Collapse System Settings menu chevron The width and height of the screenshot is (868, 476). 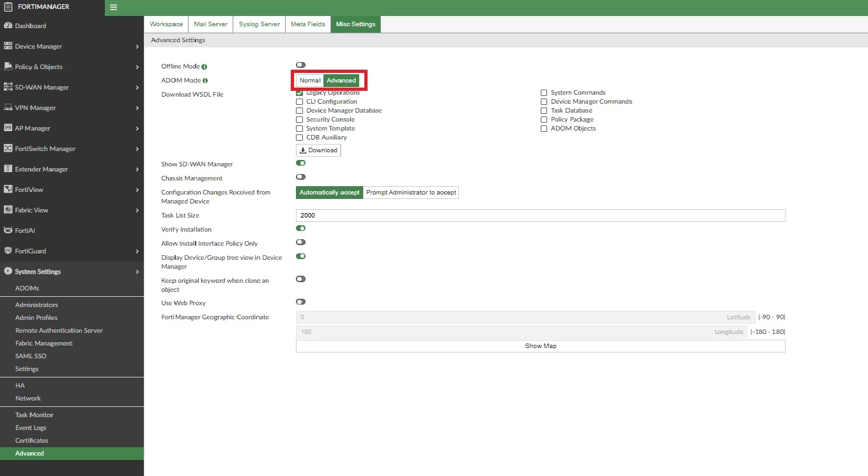tap(137, 272)
